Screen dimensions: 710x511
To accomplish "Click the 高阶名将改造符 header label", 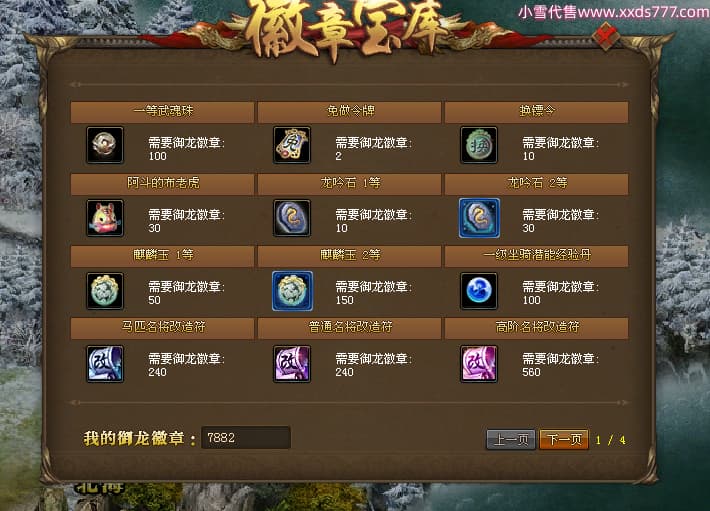I will click(537, 327).
